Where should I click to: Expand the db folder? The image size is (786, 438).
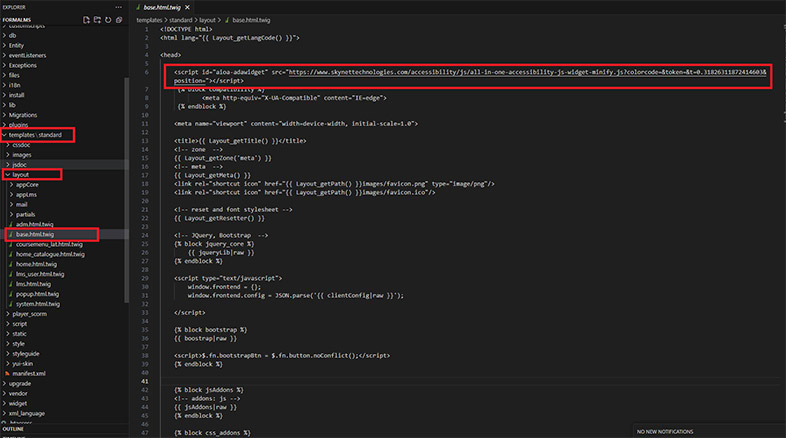click(x=12, y=36)
